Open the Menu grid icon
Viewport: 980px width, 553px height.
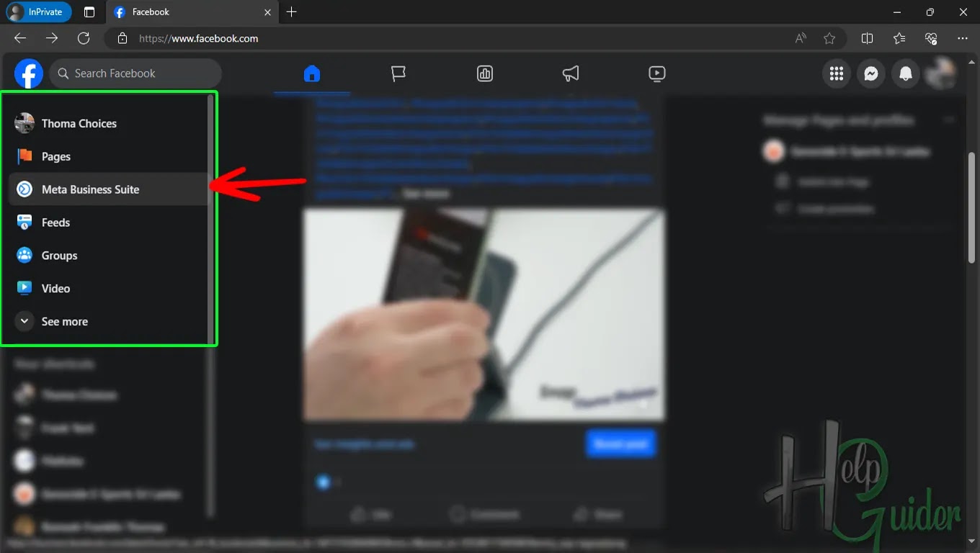[x=837, y=73]
